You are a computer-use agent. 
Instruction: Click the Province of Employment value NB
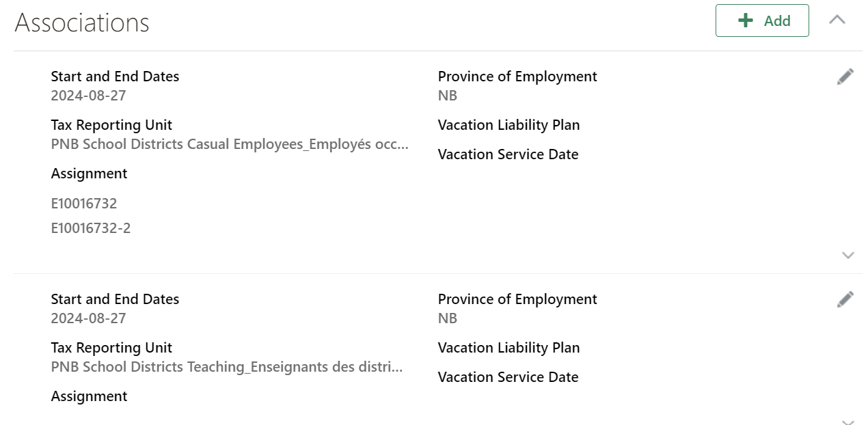(x=447, y=95)
